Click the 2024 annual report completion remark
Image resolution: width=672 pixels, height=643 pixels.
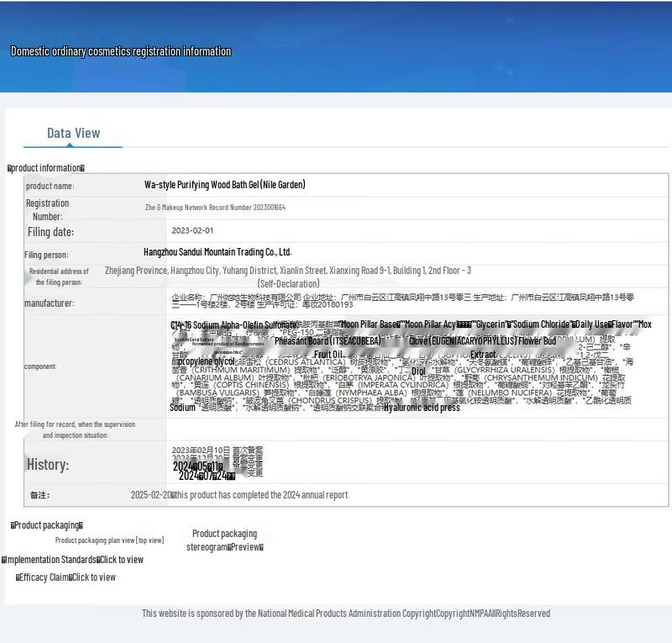click(x=259, y=495)
